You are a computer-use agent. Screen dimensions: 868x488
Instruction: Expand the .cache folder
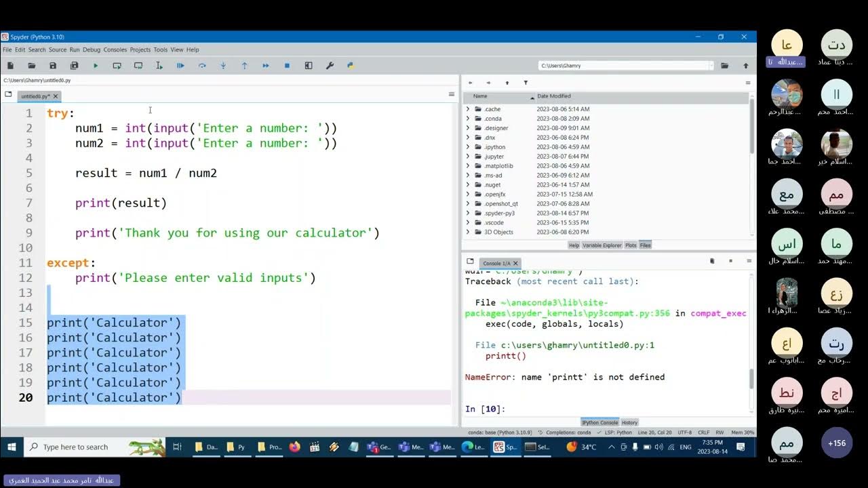coord(467,109)
